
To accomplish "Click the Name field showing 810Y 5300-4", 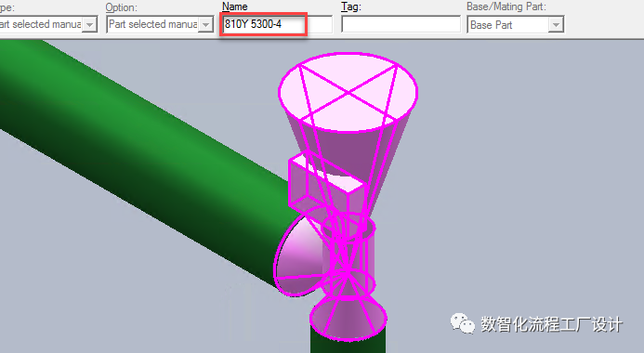I will click(x=277, y=25).
